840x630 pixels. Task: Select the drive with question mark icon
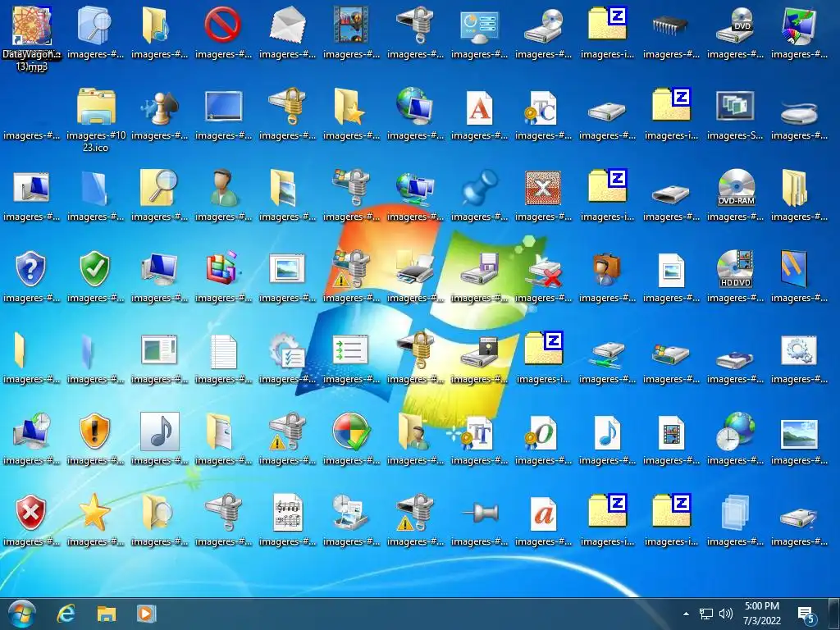coord(799,517)
